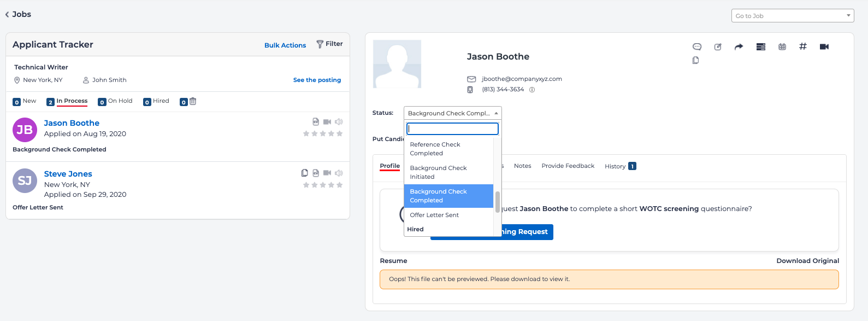Open the Go to Job dropdown

coord(792,16)
